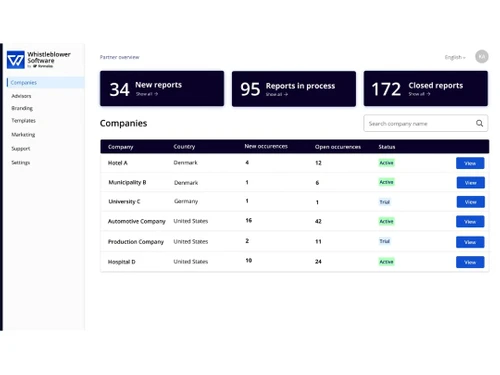Viewport: 500px width, 375px height.
Task: Open the user avatar menu
Action: (482, 57)
